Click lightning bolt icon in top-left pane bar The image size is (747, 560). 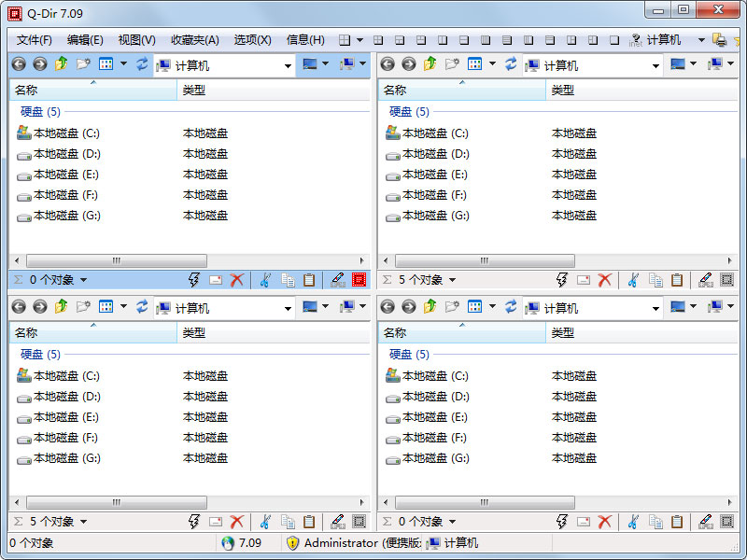pos(194,280)
